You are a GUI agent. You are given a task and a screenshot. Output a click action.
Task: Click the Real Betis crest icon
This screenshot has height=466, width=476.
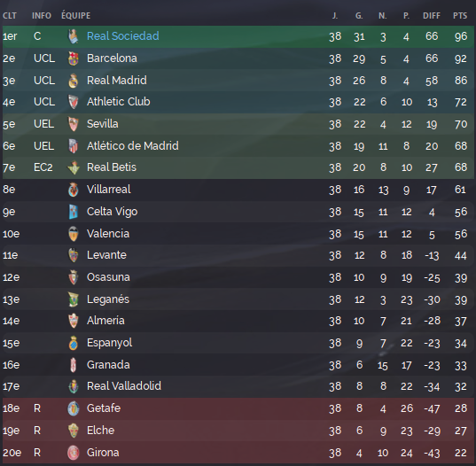(x=74, y=167)
